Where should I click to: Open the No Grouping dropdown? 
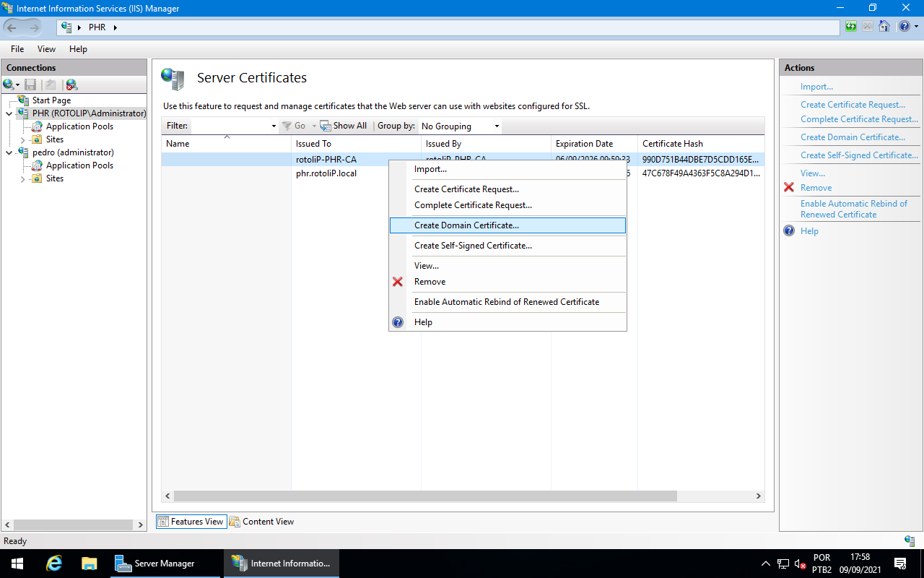(459, 126)
